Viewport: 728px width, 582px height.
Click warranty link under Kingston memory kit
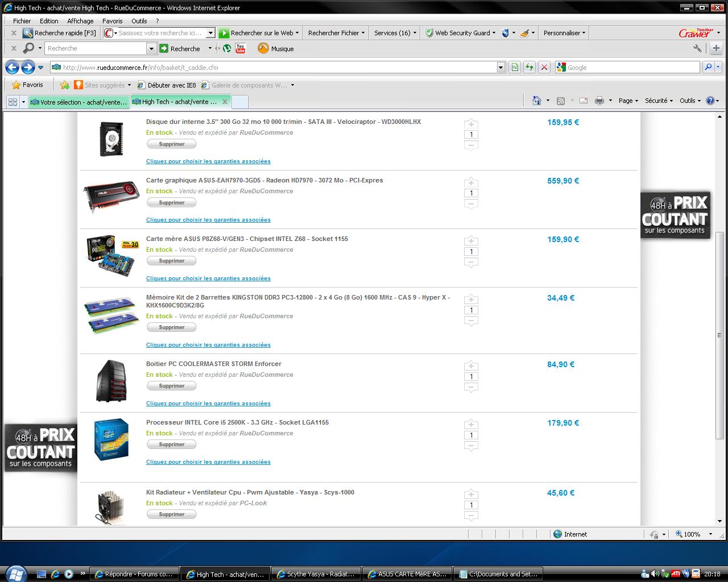[208, 345]
